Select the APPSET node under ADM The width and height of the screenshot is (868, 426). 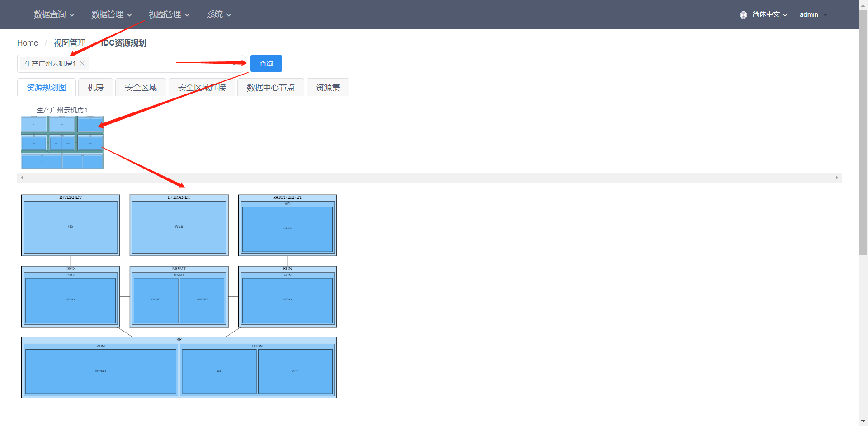coord(101,371)
